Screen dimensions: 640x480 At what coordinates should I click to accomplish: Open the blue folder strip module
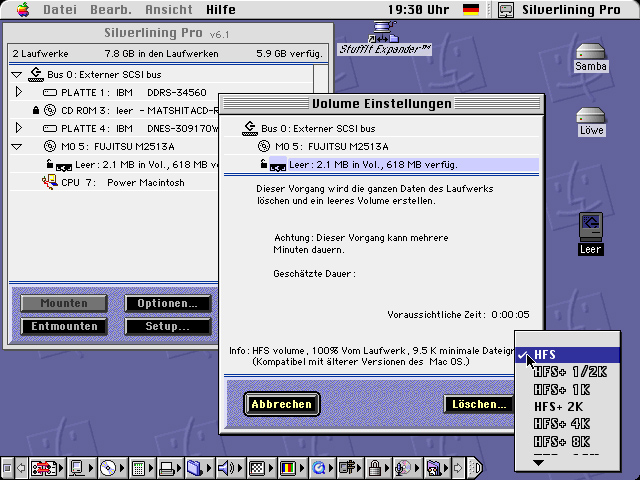[x=199, y=468]
